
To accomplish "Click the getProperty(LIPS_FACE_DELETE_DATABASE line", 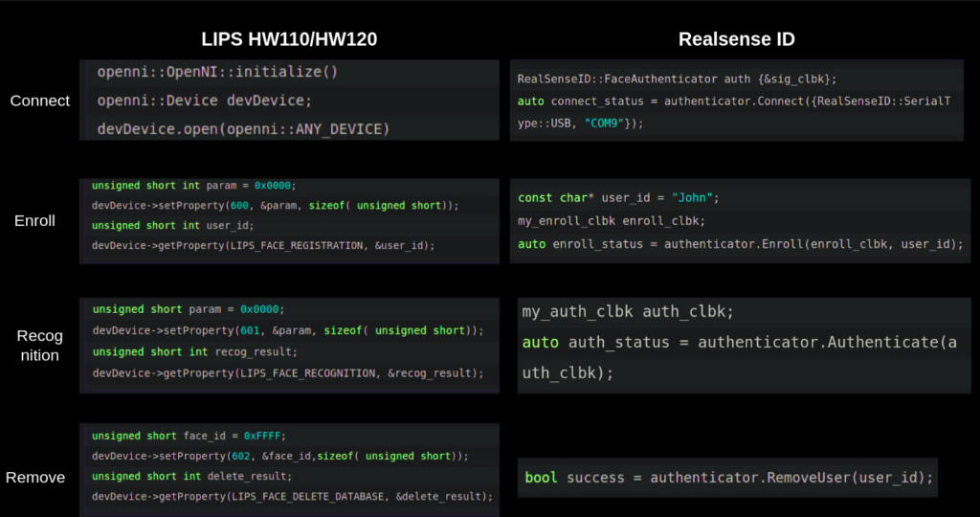I will (x=292, y=496).
